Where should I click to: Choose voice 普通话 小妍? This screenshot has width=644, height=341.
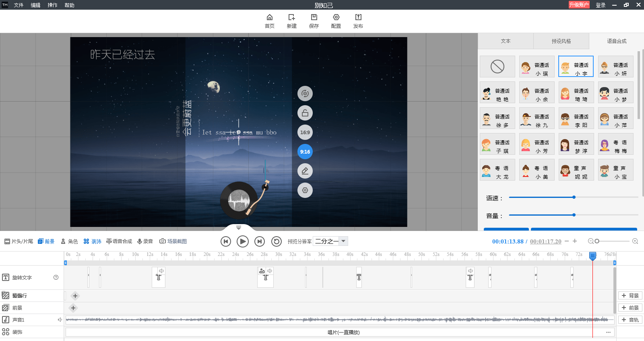click(x=616, y=67)
